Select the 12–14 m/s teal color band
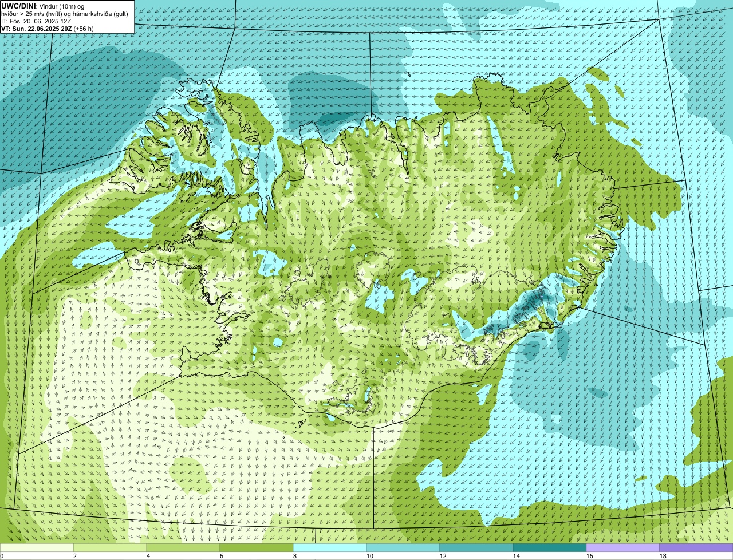Viewport: 733px width, 560px height. [x=476, y=548]
